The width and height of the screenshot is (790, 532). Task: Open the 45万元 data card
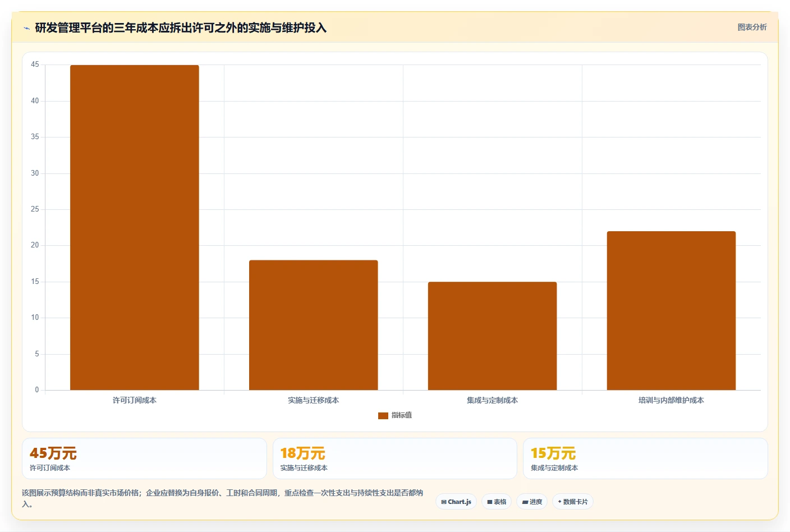pos(144,458)
